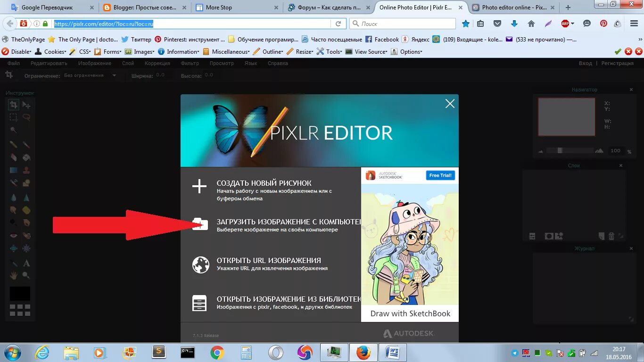Click Создать новый рисунок option
This screenshot has height=362, width=644.
click(264, 183)
